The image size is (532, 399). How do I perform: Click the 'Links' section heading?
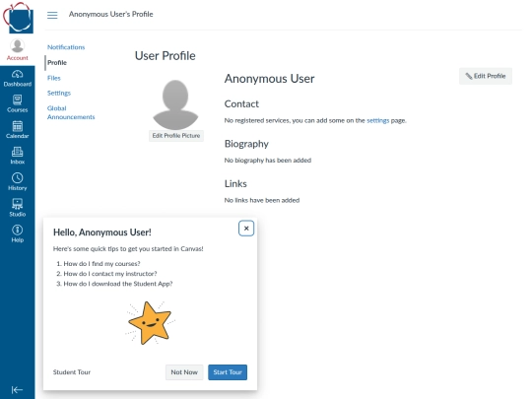235,184
